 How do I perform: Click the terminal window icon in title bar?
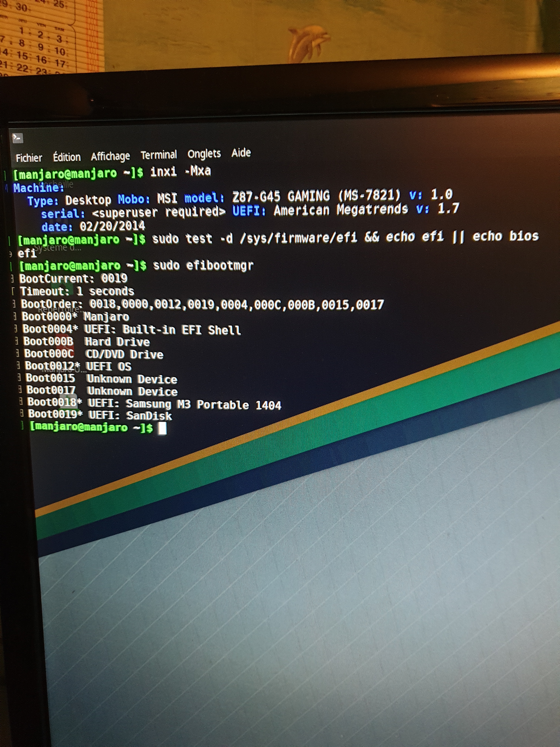(18, 138)
